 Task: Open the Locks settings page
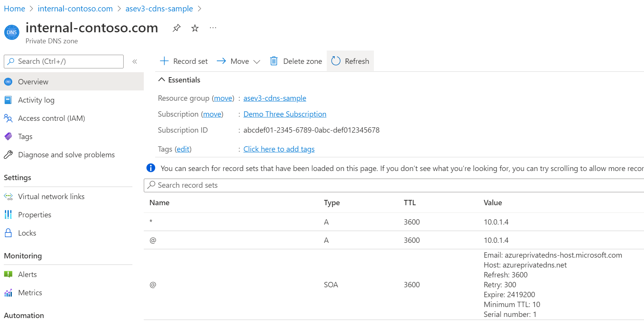tap(27, 233)
